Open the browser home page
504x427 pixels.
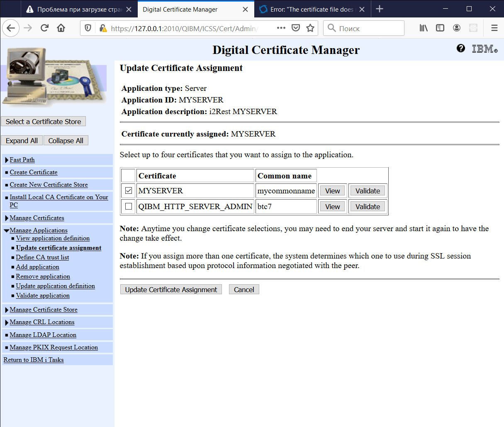[61, 28]
